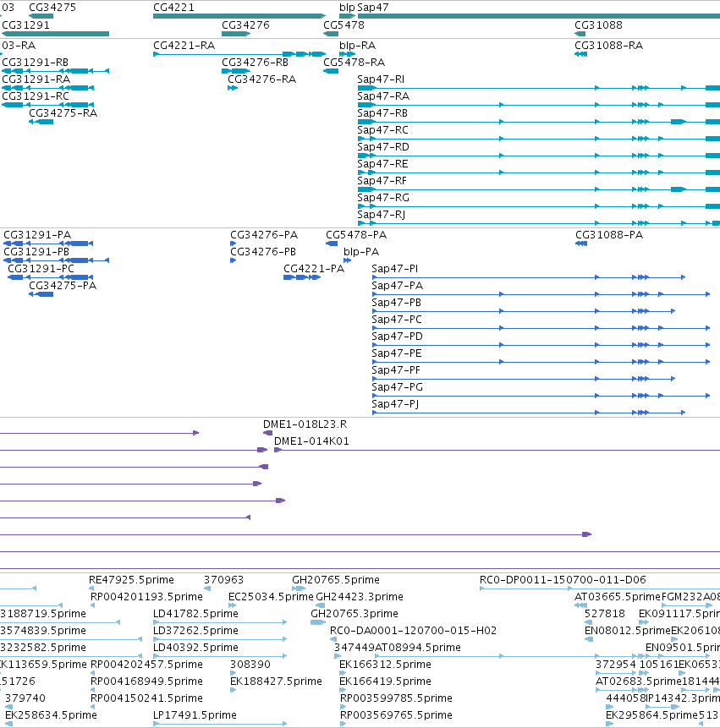Select EST label GH24423.3prime

coord(360,597)
